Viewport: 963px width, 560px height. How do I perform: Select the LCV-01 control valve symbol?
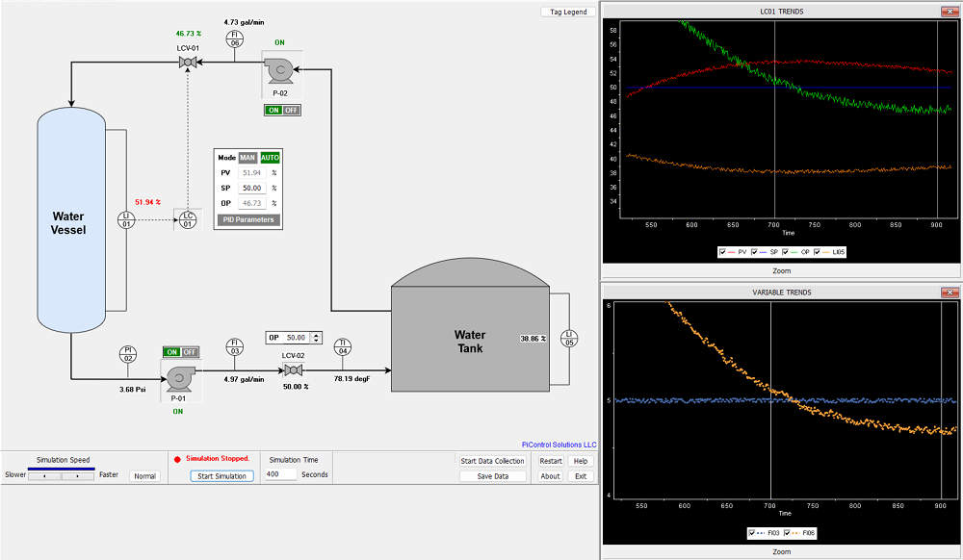click(188, 62)
